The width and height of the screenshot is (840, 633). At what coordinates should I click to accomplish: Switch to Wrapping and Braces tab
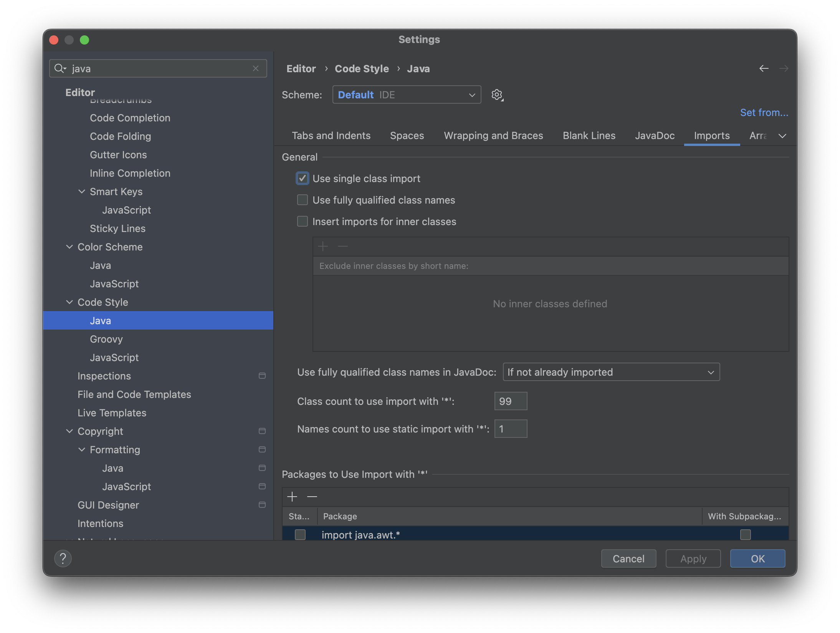(493, 135)
